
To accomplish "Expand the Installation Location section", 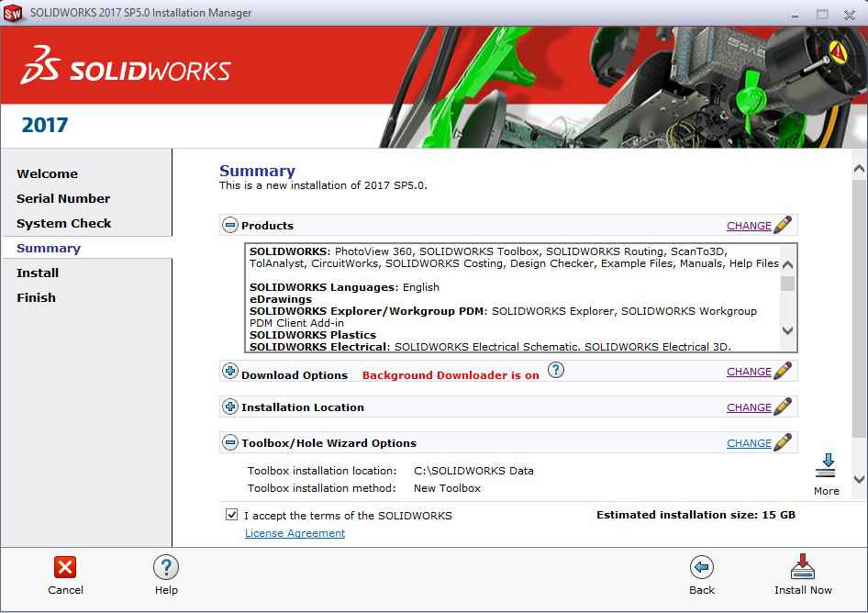I will 230,407.
